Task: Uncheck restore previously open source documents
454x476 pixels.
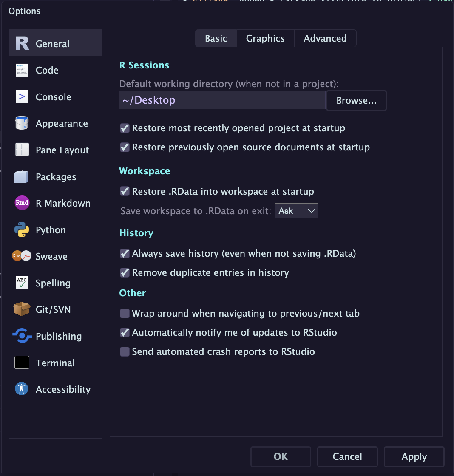Action: [125, 147]
